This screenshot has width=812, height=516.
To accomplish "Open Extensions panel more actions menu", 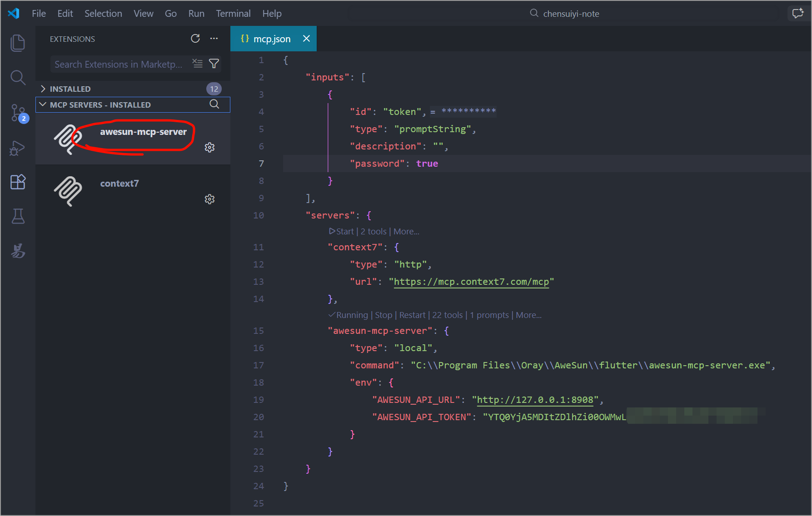I will [214, 39].
